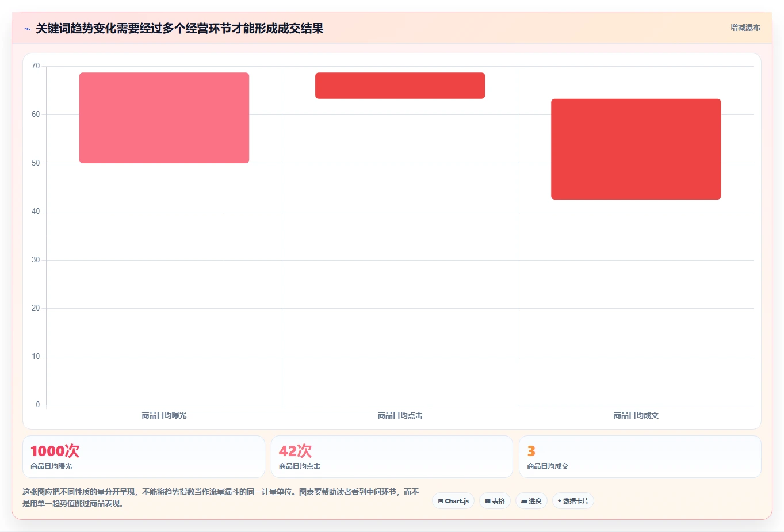
Task: Click the y-axis value 0
Action: tap(38, 405)
